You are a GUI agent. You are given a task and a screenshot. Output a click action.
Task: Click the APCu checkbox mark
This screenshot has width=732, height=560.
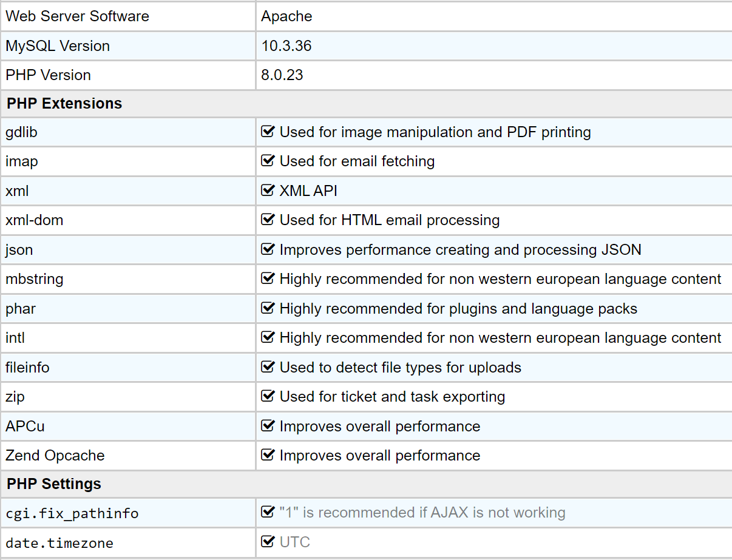click(268, 426)
